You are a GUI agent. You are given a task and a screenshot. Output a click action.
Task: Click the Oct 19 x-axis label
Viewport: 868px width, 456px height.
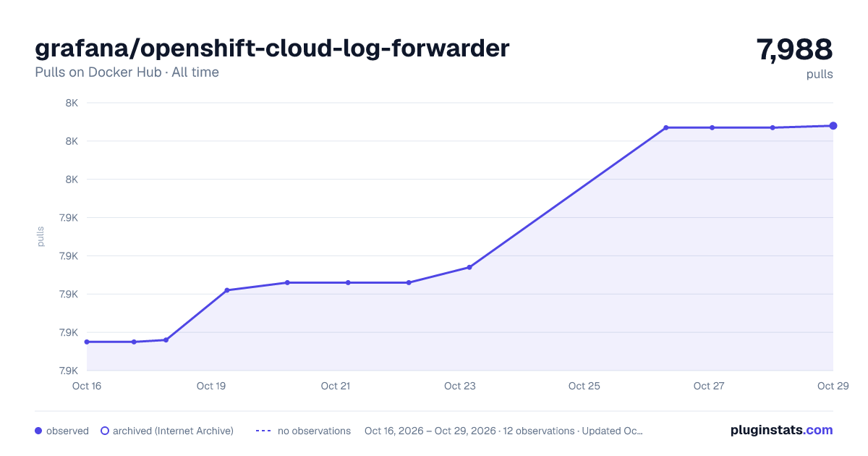(x=211, y=386)
